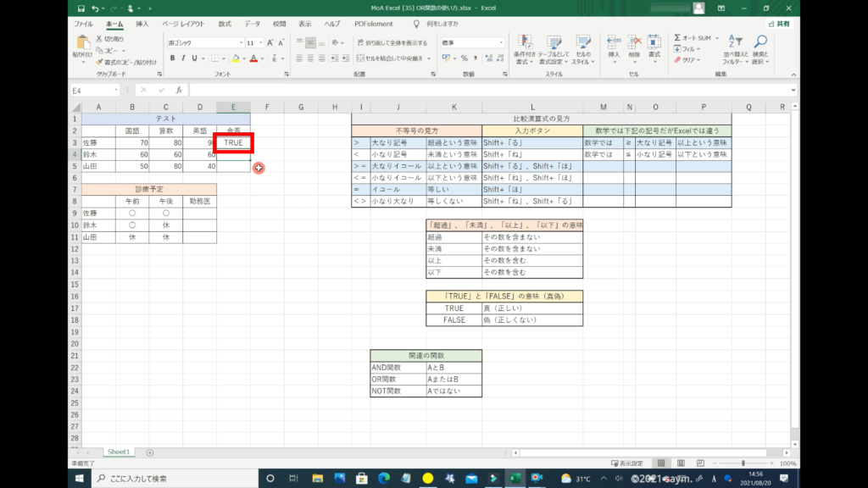Click the Cut (切り取り) scissors icon

[x=100, y=39]
